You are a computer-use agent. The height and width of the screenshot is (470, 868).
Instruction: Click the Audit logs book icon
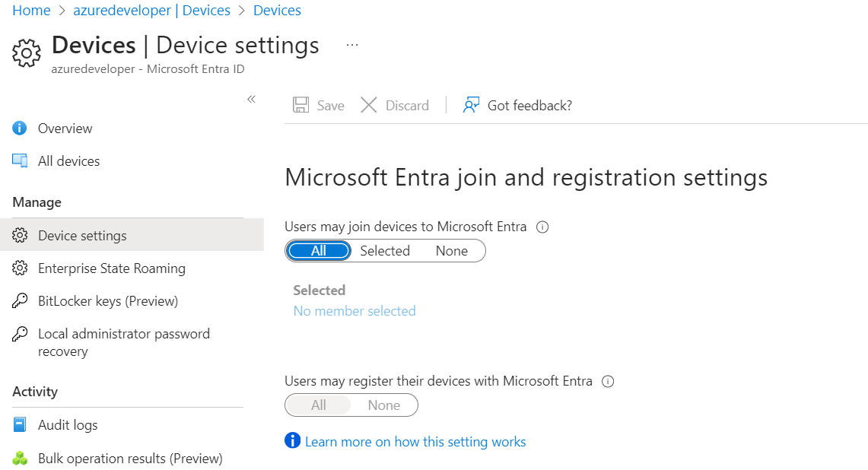(x=19, y=424)
